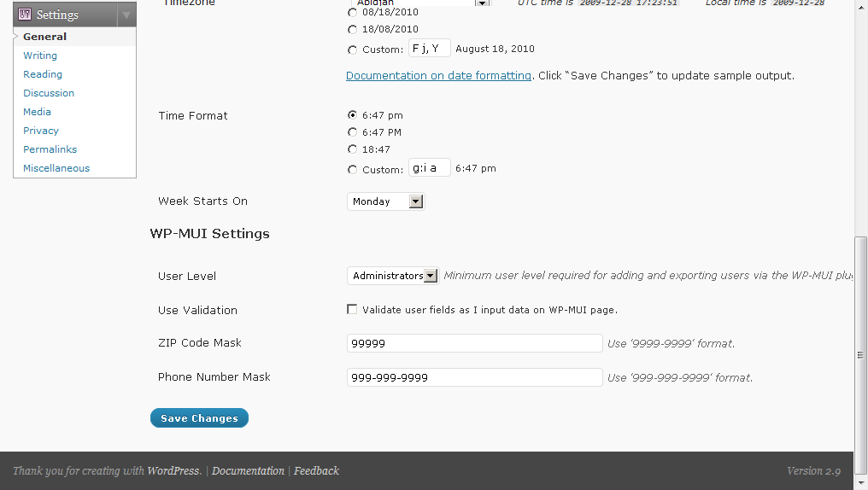Go to Discussion settings
868x490 pixels.
coord(49,93)
